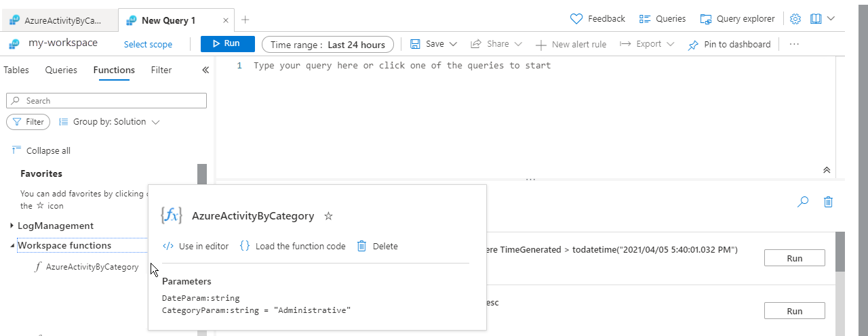Image resolution: width=868 pixels, height=336 pixels.
Task: Expand the Share dropdown chevron
Action: pos(519,44)
